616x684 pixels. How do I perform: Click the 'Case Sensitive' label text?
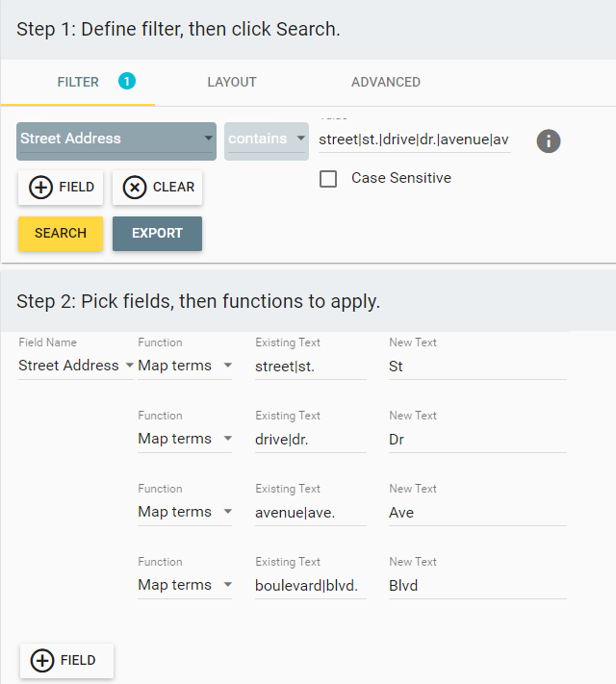pyautogui.click(x=401, y=178)
